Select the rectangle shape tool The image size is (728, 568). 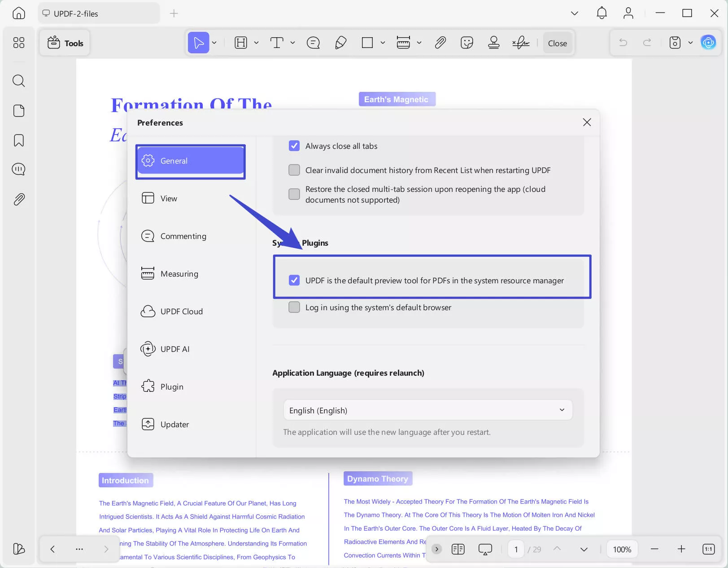click(367, 43)
